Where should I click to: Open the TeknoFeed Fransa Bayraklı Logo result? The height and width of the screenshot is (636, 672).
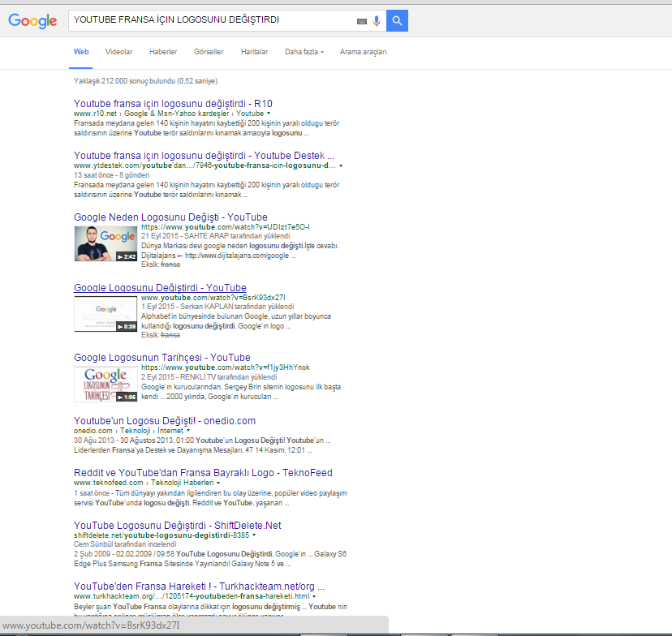203,473
